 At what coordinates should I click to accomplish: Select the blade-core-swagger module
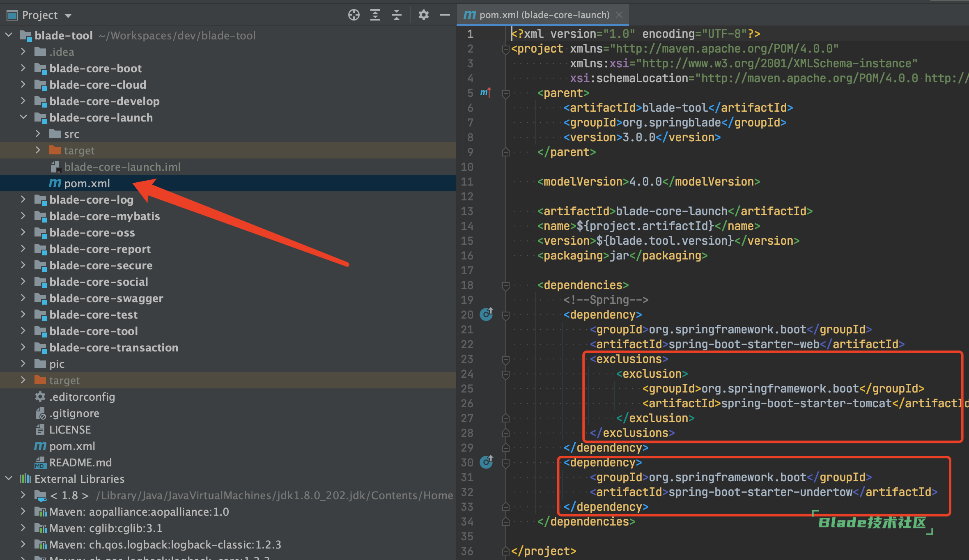click(106, 298)
